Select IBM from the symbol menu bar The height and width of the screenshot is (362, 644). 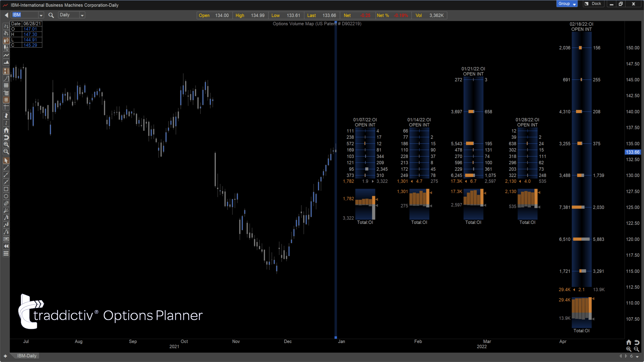click(25, 15)
